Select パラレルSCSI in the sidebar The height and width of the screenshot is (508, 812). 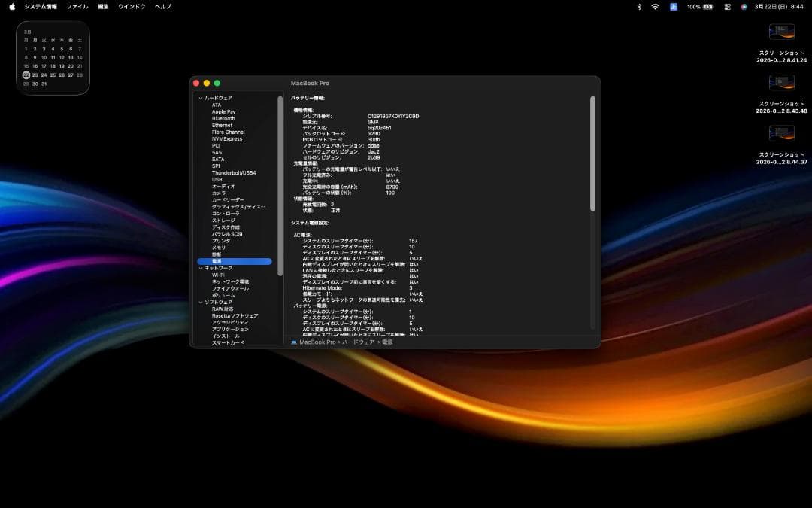click(x=227, y=234)
